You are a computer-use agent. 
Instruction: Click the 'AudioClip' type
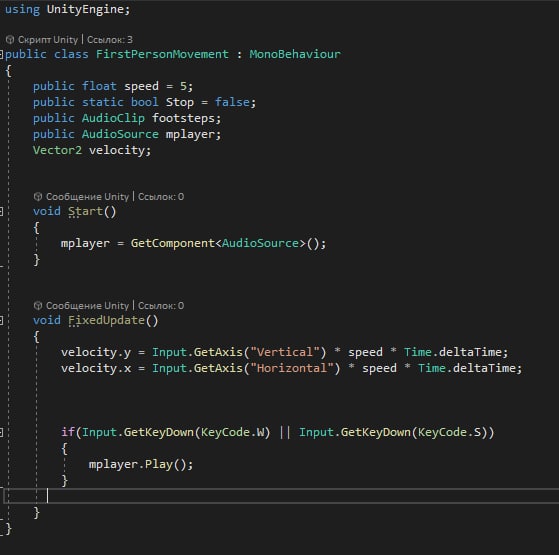113,118
